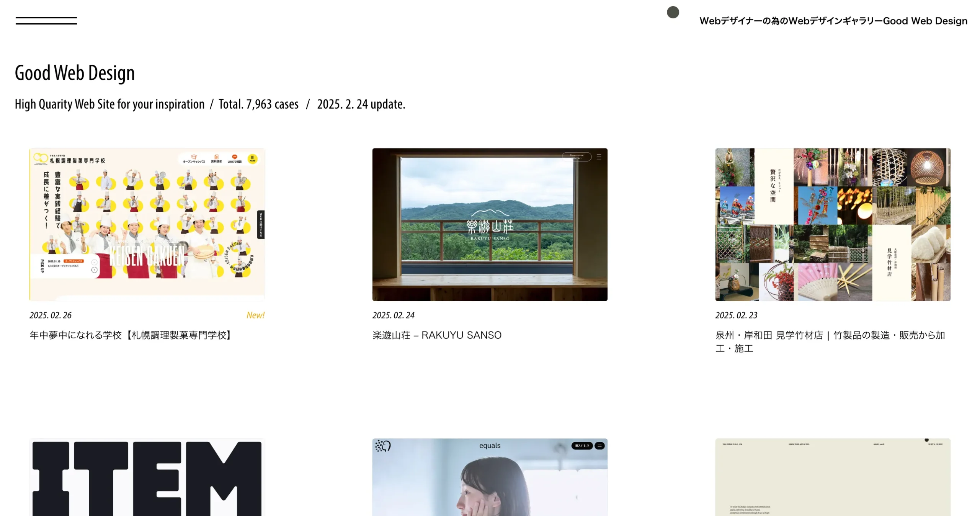The height and width of the screenshot is (516, 980).
Task: Click the yellow MENU circle in school thumbnail
Action: (252, 158)
